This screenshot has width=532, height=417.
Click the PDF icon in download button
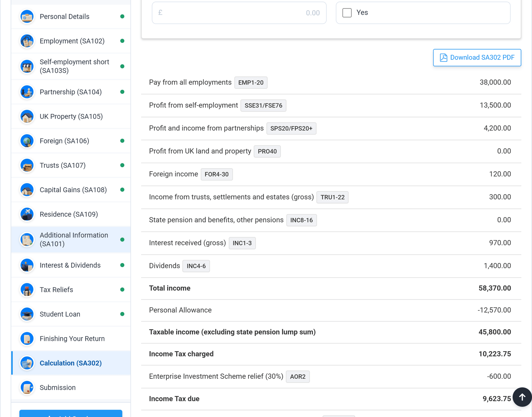(x=444, y=58)
